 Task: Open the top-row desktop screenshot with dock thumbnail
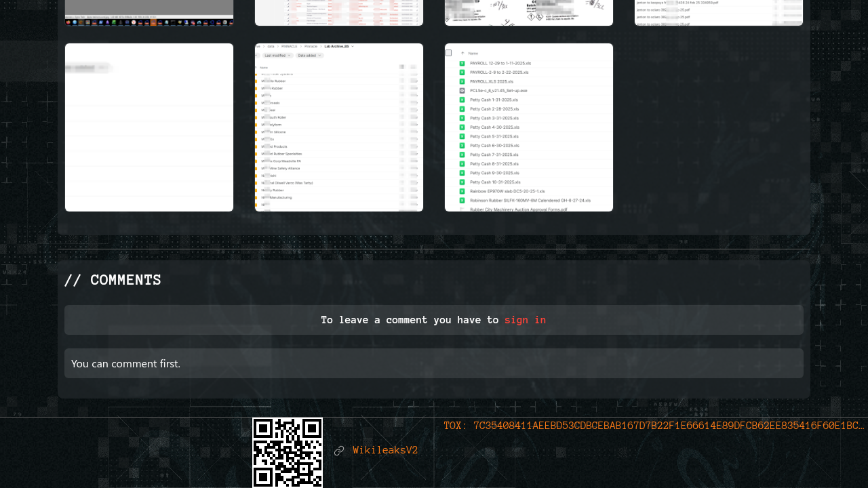[149, 12]
